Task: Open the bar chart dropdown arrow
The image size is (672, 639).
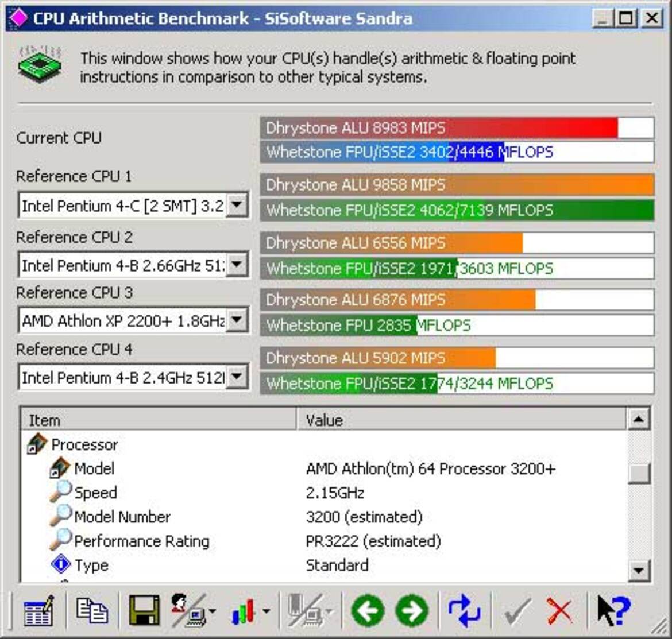Action: 266,611
